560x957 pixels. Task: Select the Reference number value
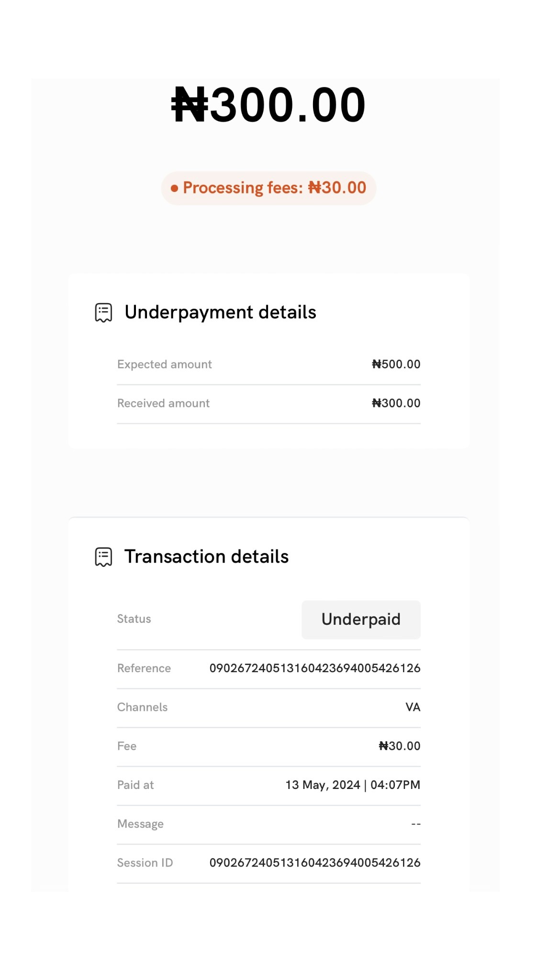tap(315, 668)
